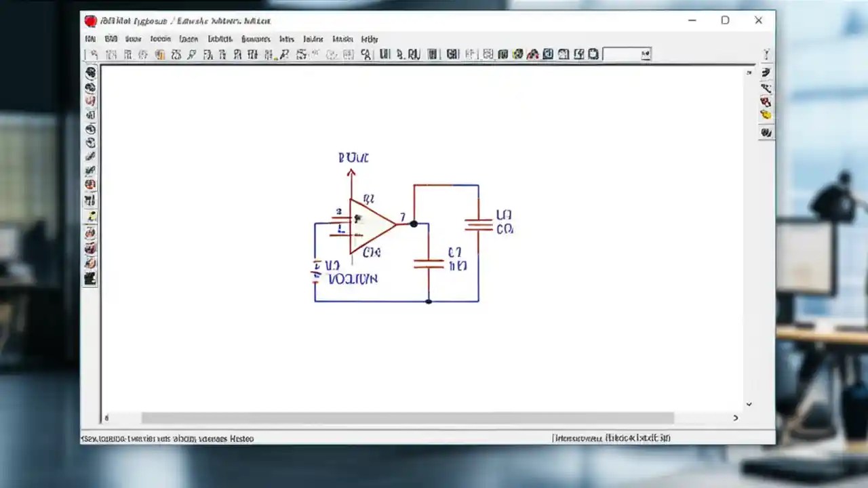Click the zoom/magnifier icon on the toolbar
This screenshot has height=488, width=868.
pos(366,54)
